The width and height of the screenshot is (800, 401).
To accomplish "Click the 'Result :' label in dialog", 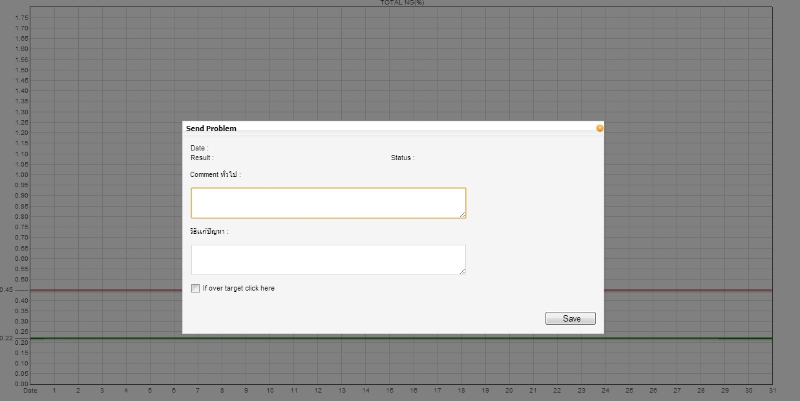I will pyautogui.click(x=202, y=158).
